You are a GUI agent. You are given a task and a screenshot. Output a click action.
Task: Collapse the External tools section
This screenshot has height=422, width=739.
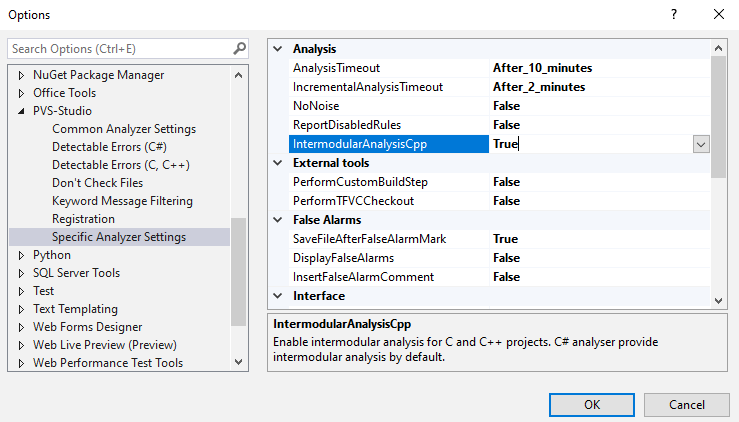tap(278, 163)
